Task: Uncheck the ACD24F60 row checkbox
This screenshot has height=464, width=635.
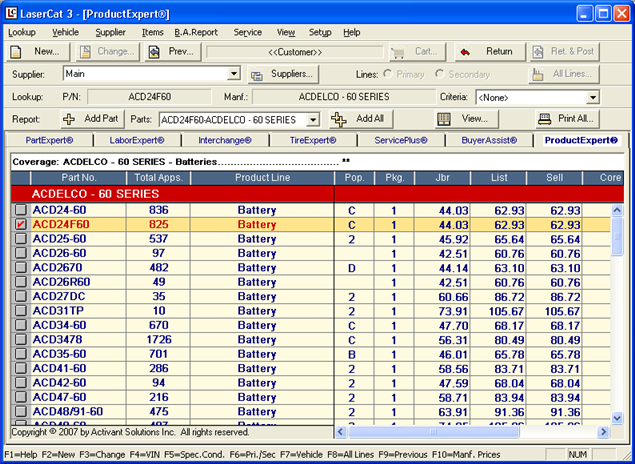Action: pos(20,225)
